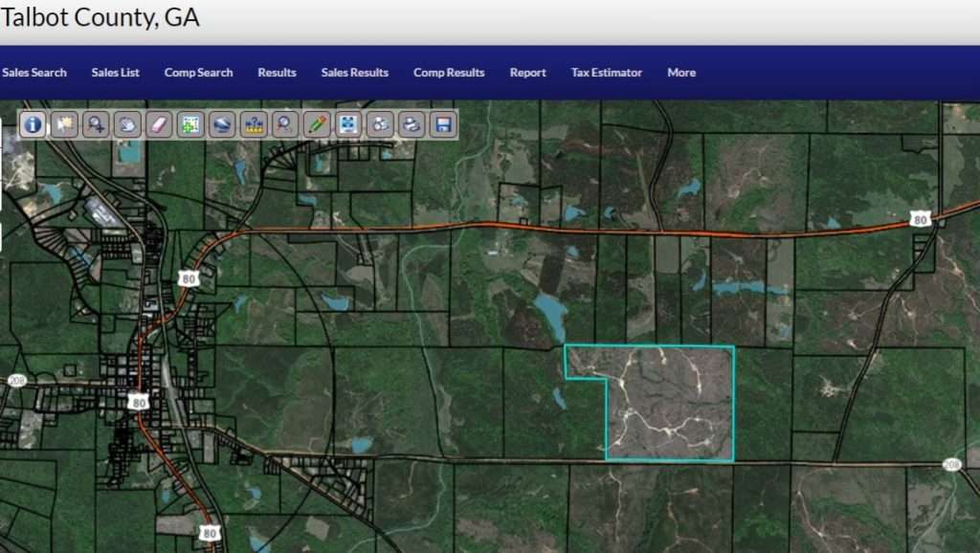Select the pencil drawing tool
Screen dimensions: 980x553
point(316,124)
